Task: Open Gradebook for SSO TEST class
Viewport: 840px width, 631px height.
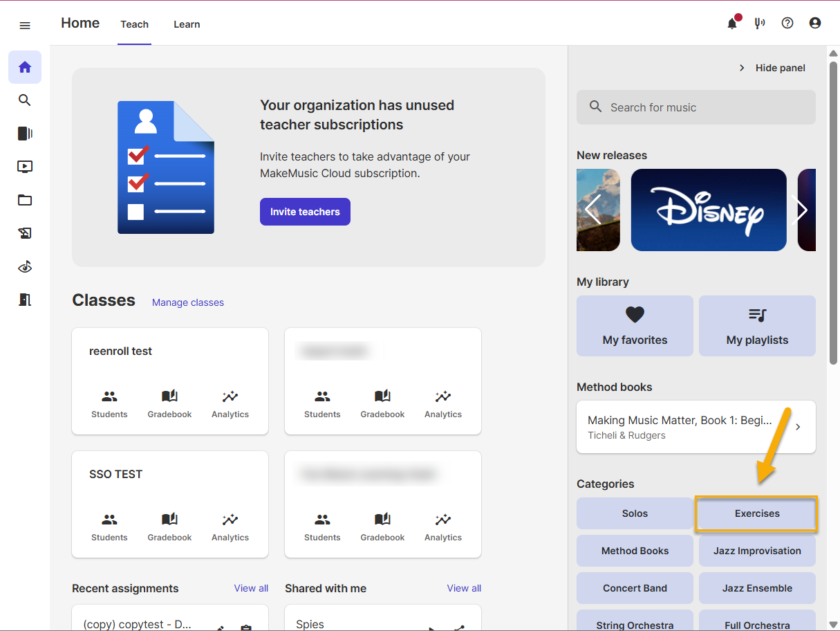Action: (x=169, y=527)
